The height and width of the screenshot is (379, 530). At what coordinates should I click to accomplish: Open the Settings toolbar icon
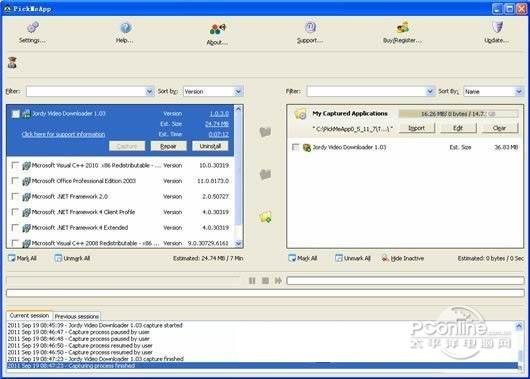tap(33, 27)
